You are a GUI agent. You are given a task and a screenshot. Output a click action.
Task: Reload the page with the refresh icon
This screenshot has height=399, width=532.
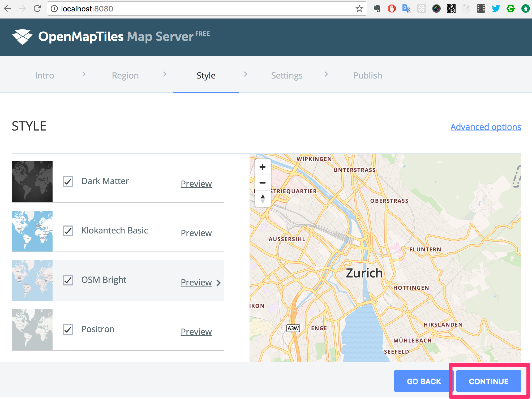[37, 9]
